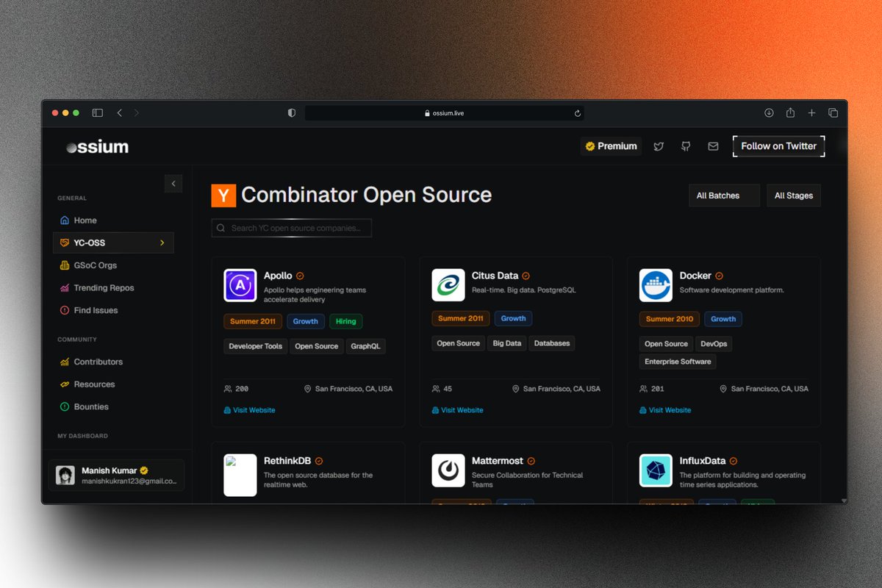Click the Developer Tools tag on Apollo

(255, 346)
